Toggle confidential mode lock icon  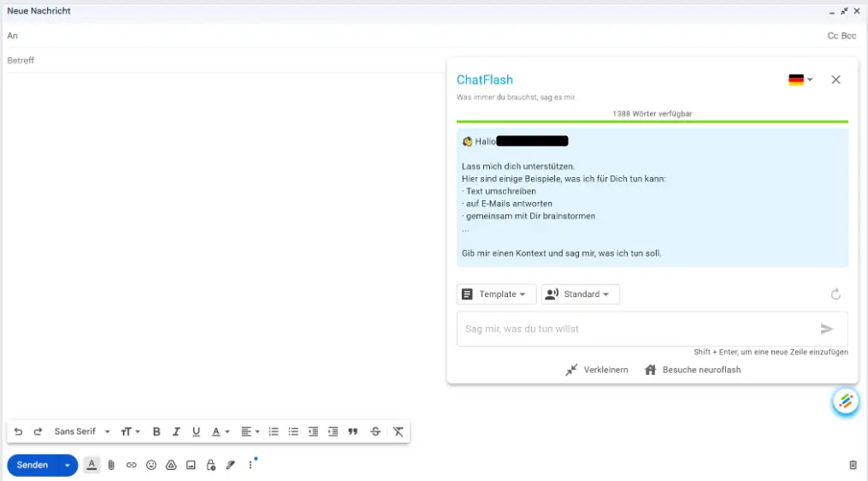211,465
